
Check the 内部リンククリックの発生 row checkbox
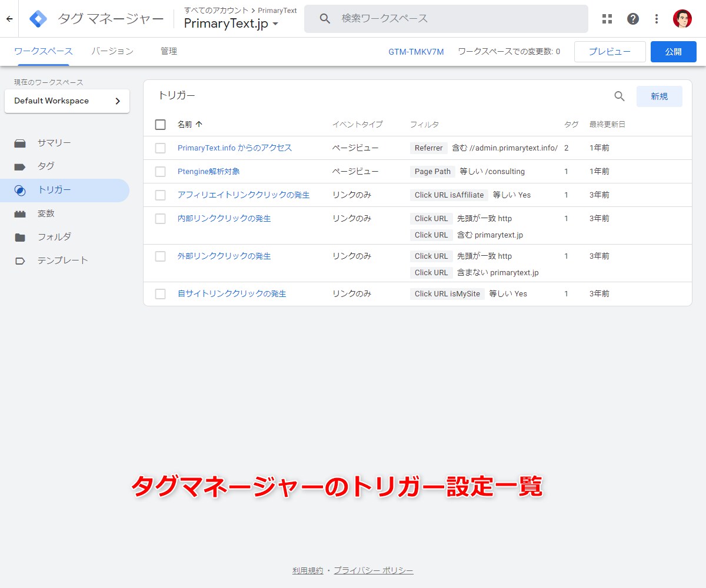(160, 218)
